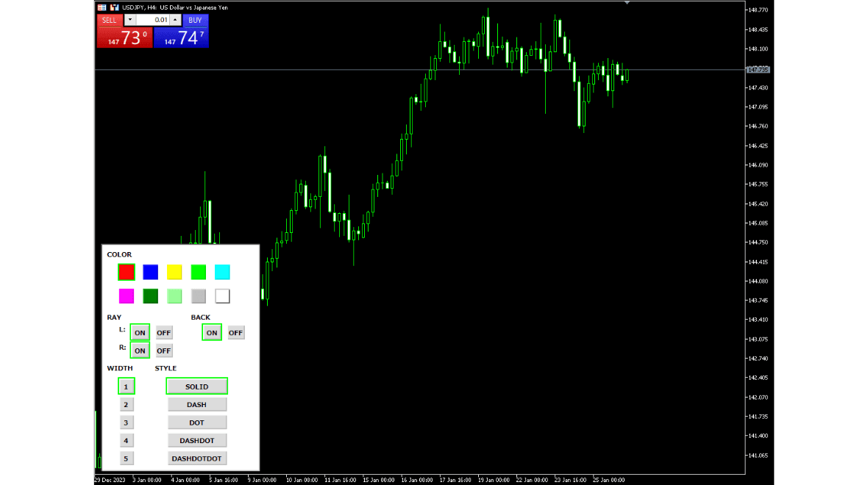Click the chart shift triangle marker at top
This screenshot has width=868, height=485.
[627, 3]
